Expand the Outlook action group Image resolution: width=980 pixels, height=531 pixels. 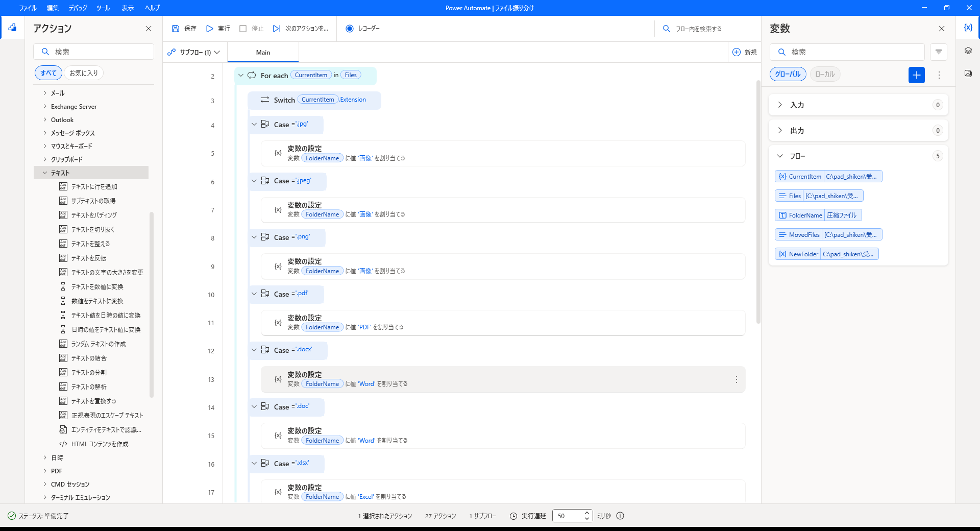[45, 119]
